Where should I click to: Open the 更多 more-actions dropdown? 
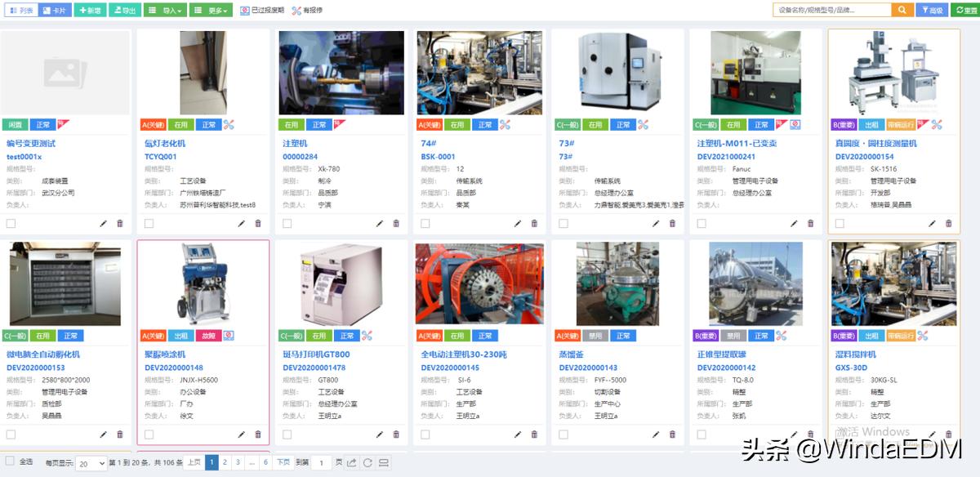coord(212,11)
